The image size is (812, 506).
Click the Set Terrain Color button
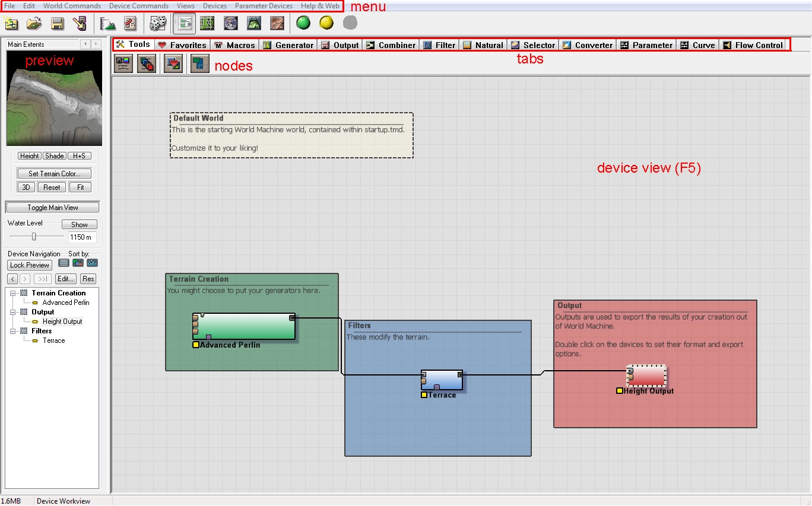click(x=54, y=174)
